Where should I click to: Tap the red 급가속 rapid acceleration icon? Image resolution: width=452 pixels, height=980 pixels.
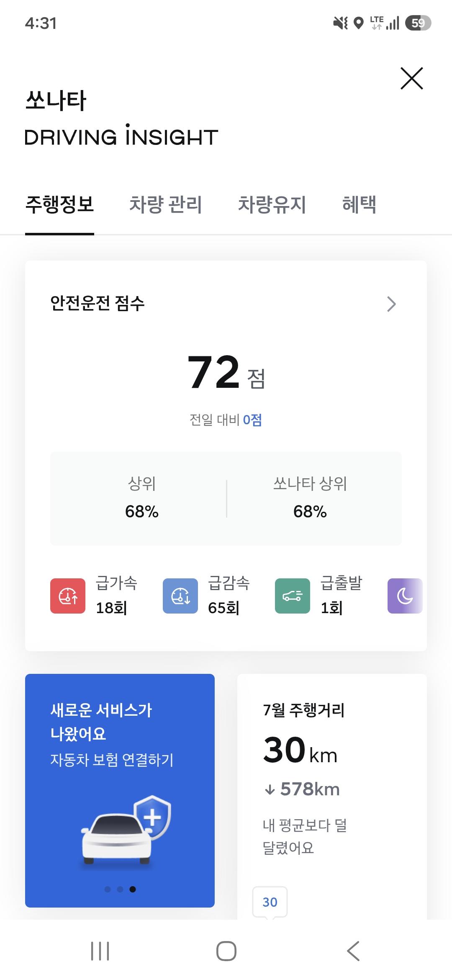68,596
